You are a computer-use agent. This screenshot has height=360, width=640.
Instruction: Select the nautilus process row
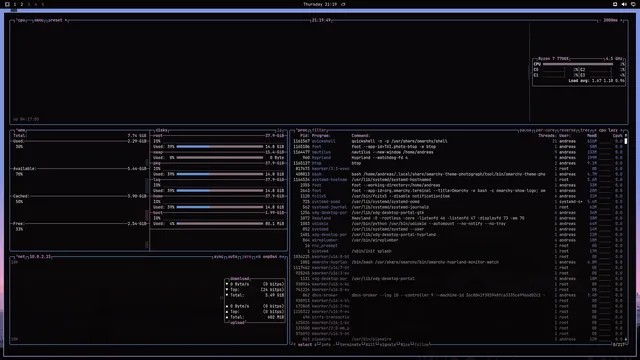(457, 152)
